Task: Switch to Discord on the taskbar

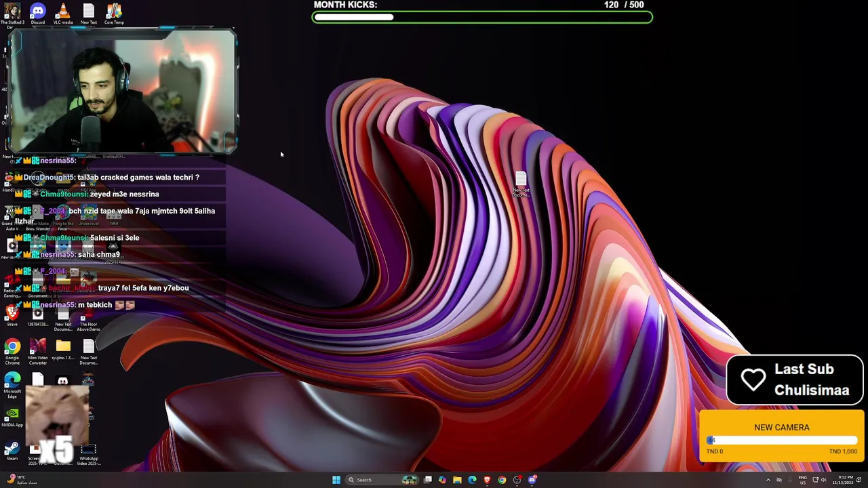Action: pos(532,480)
